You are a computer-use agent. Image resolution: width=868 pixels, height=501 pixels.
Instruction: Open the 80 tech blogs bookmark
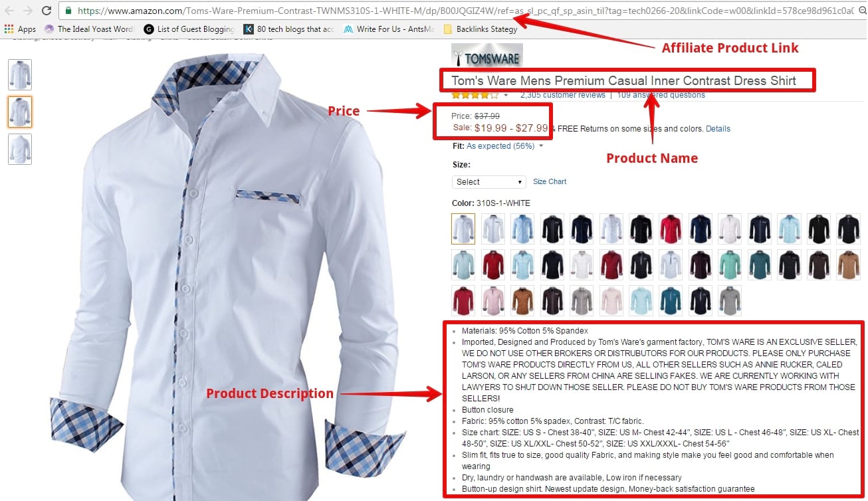click(288, 29)
